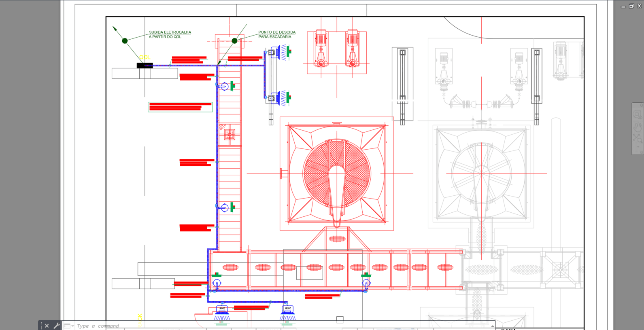The image size is (644, 330).
Task: Click the green dot near SUBIDA ELETROCALHA leader
Action: tap(125, 41)
